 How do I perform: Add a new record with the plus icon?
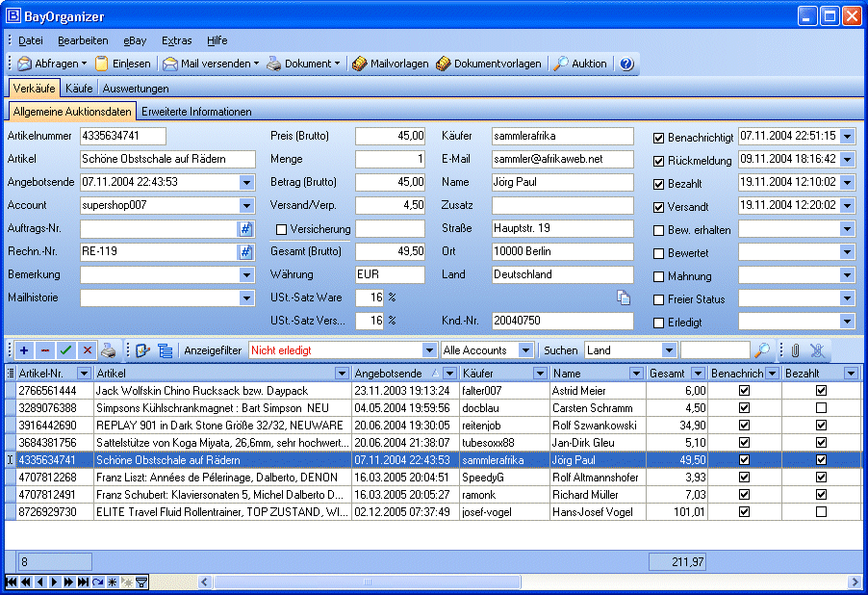tap(24, 350)
